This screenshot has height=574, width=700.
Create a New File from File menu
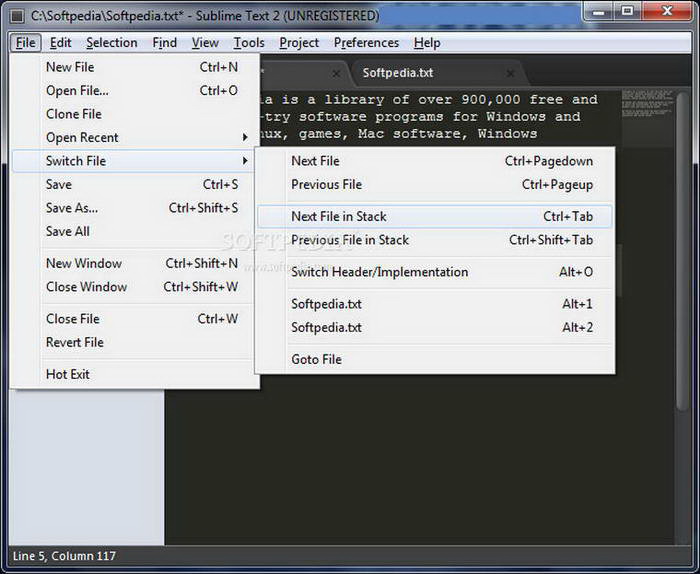(70, 67)
